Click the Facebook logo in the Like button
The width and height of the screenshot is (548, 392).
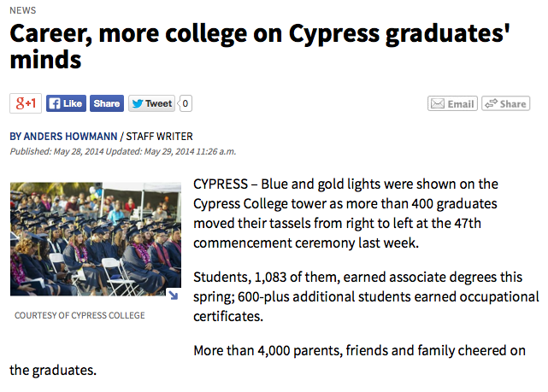click(54, 103)
